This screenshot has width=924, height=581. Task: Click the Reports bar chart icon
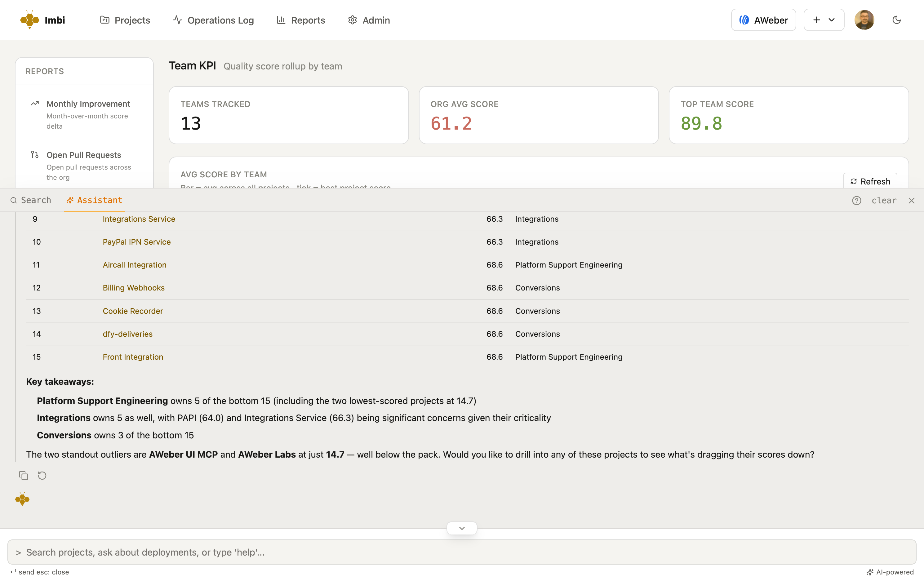pyautogui.click(x=281, y=20)
